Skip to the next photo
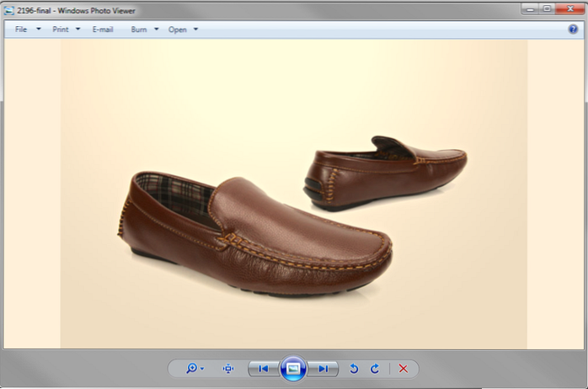Viewport: 588px width, 389px height. [x=323, y=369]
